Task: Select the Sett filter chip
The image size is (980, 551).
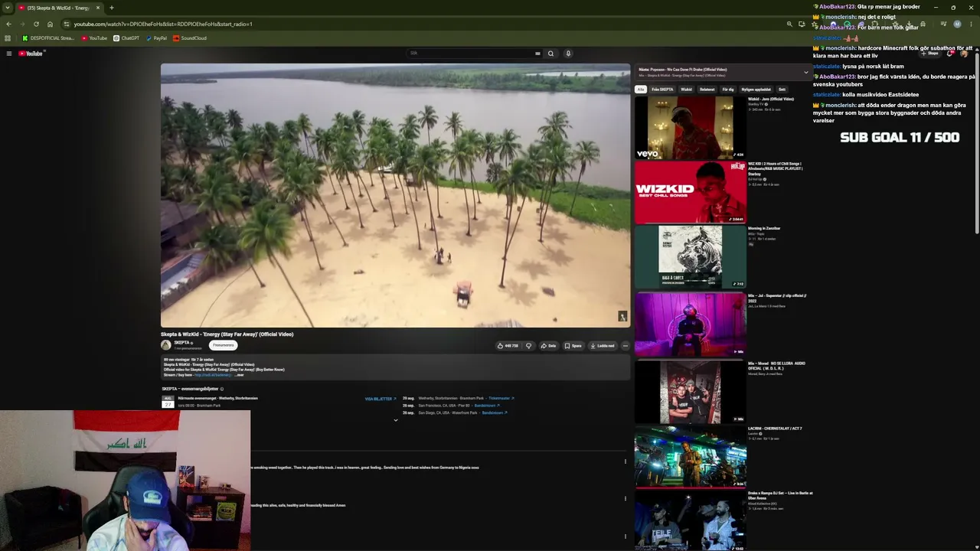Action: tap(782, 90)
